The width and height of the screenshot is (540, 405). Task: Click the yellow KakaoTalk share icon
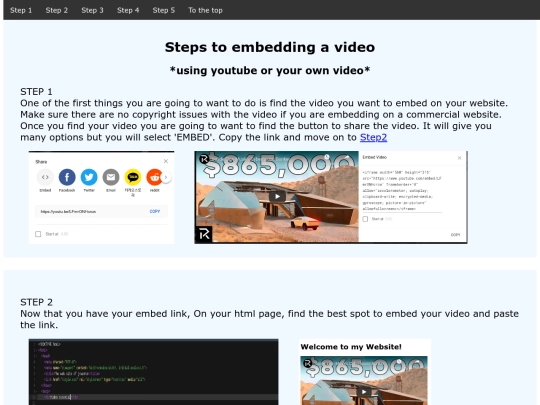[133, 177]
